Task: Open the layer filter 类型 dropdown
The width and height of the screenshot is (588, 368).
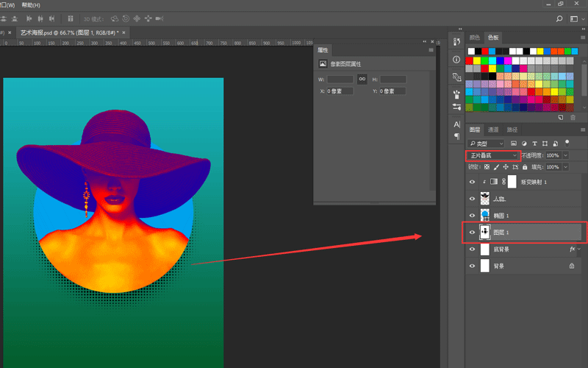Action: coord(486,144)
